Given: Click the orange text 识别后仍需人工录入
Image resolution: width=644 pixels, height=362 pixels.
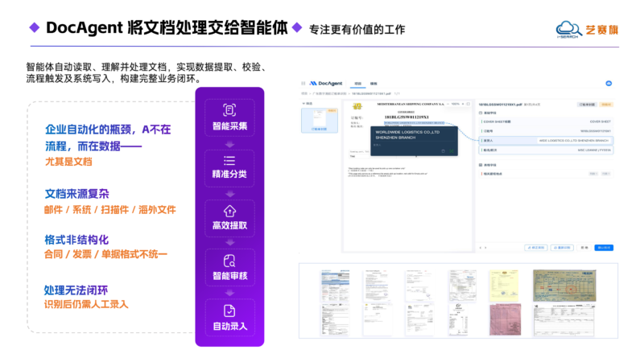Looking at the screenshot, I should pyautogui.click(x=86, y=305).
